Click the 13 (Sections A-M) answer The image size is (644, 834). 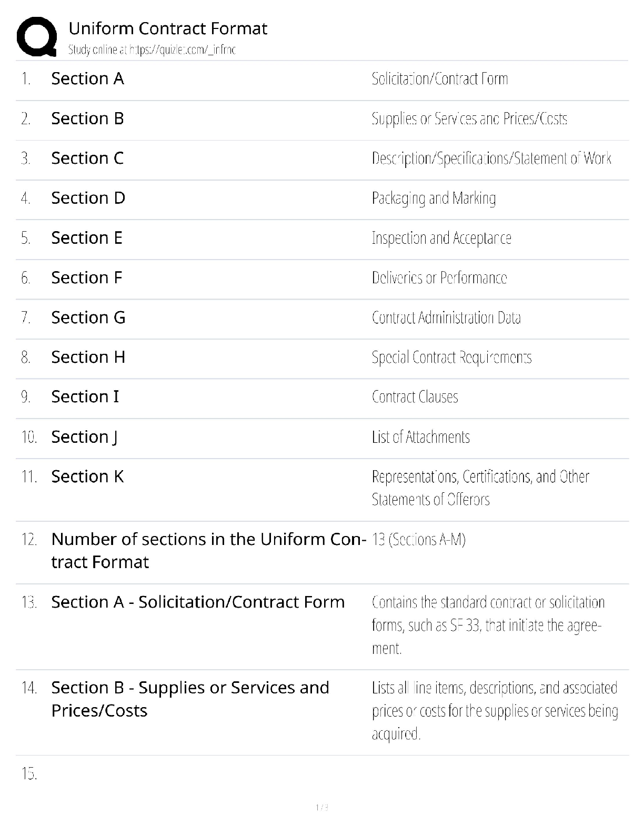(418, 540)
